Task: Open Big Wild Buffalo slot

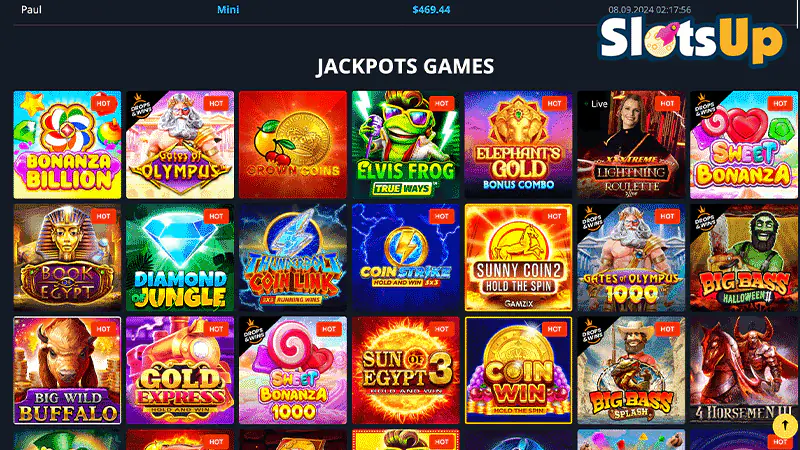Action: (67, 370)
